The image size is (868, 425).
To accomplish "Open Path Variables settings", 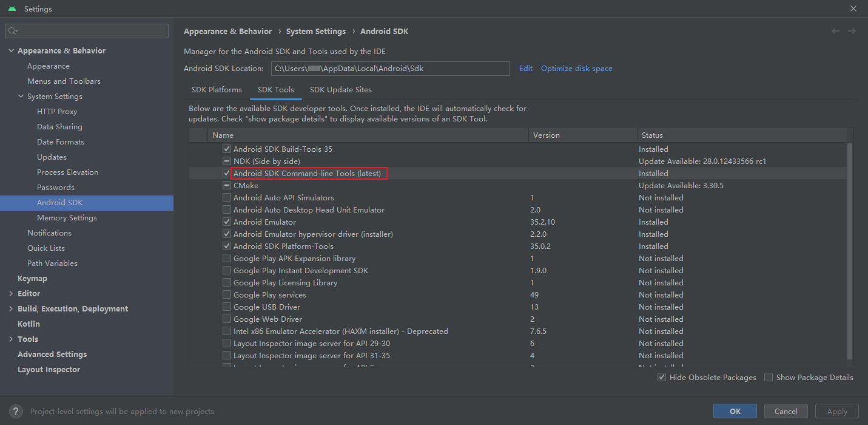I will tap(52, 263).
